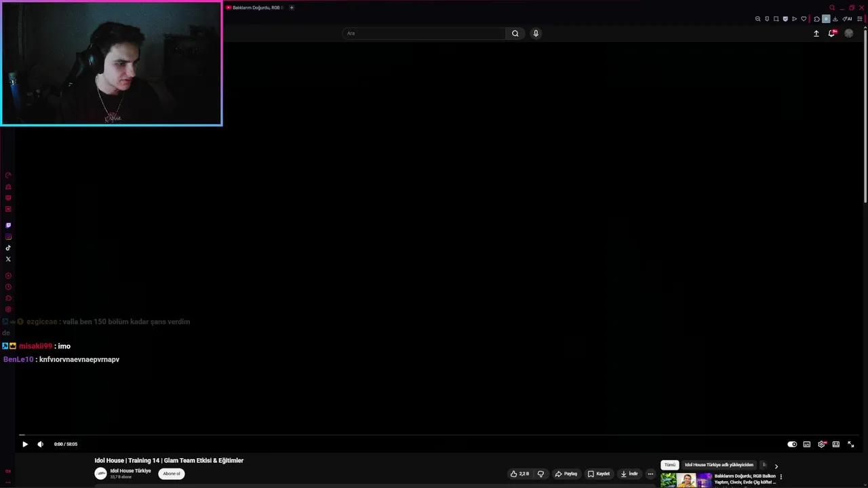The image size is (868, 488).
Task: Add page to bookmarks with heart icon
Action: click(x=804, y=19)
